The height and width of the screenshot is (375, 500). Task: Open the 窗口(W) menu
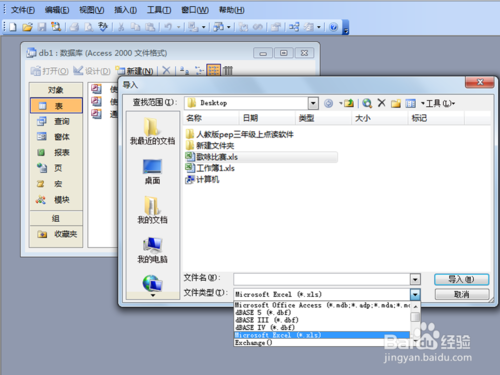pyautogui.click(x=195, y=10)
